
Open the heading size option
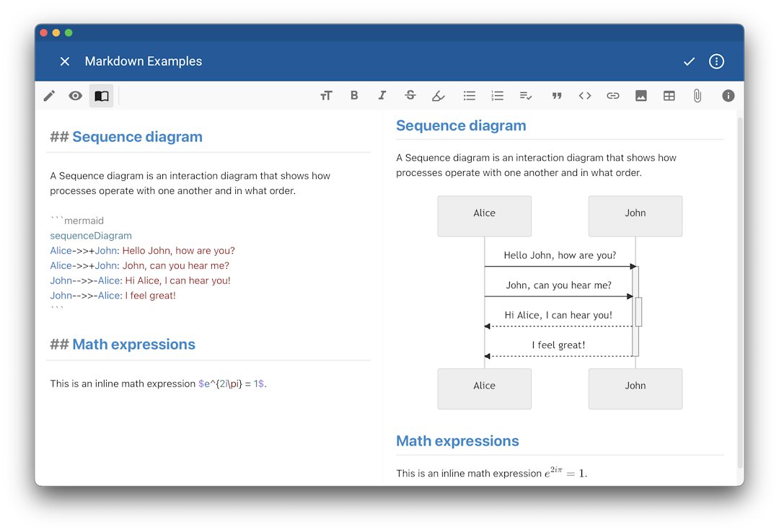click(x=326, y=95)
